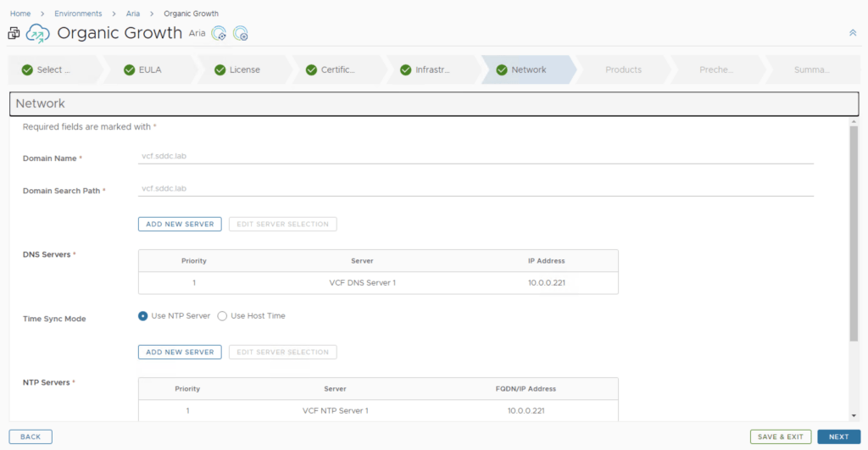Add new server above NTP Servers table

click(180, 352)
